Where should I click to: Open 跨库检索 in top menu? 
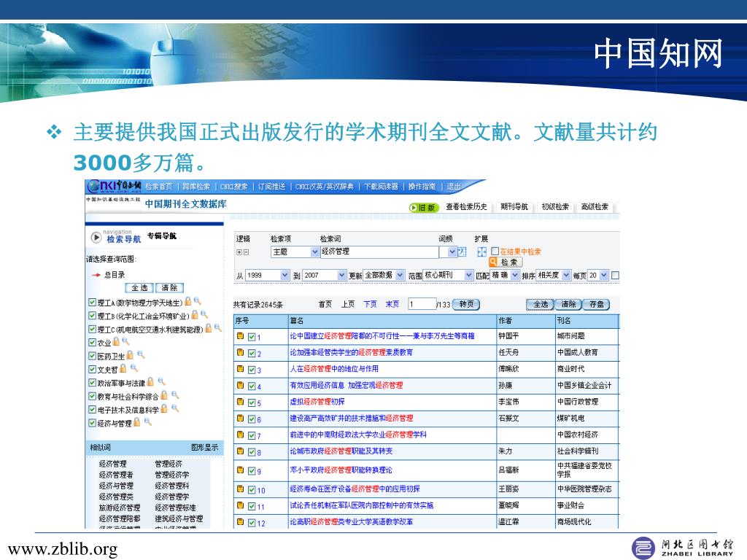(x=196, y=187)
